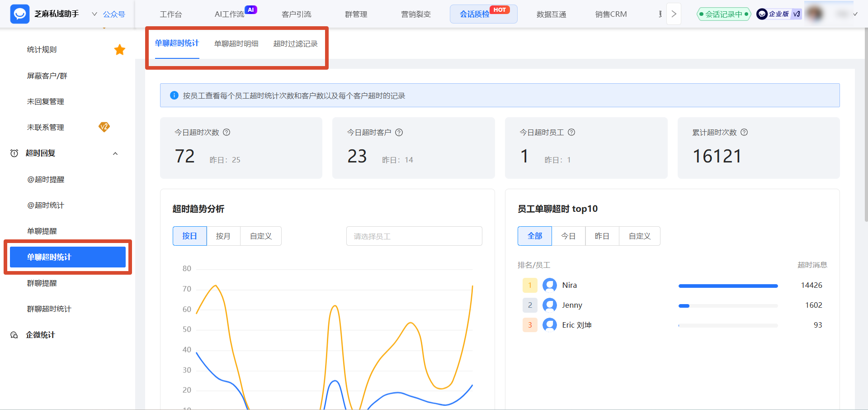Image resolution: width=868 pixels, height=410 pixels.
Task: Click the blurred user avatar
Action: (x=815, y=14)
